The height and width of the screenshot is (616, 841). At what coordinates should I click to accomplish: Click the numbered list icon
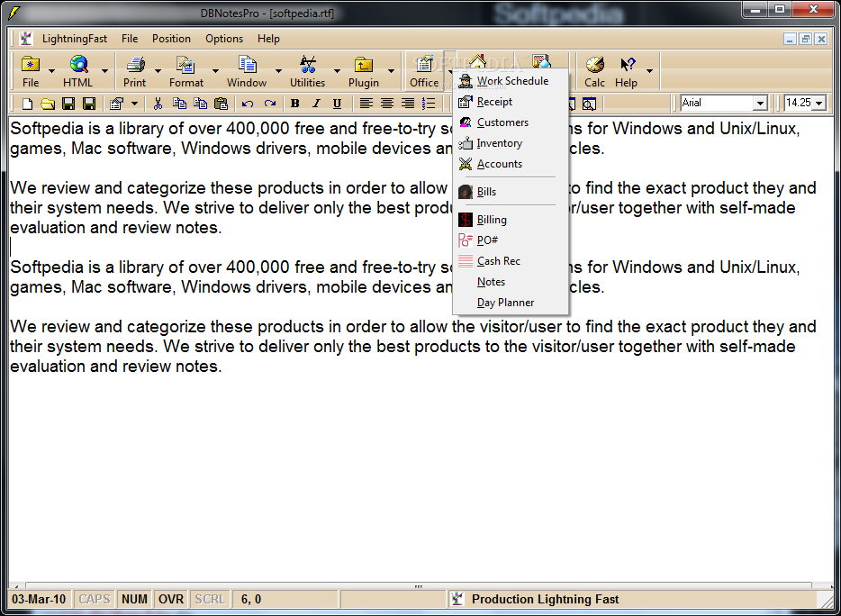click(429, 104)
